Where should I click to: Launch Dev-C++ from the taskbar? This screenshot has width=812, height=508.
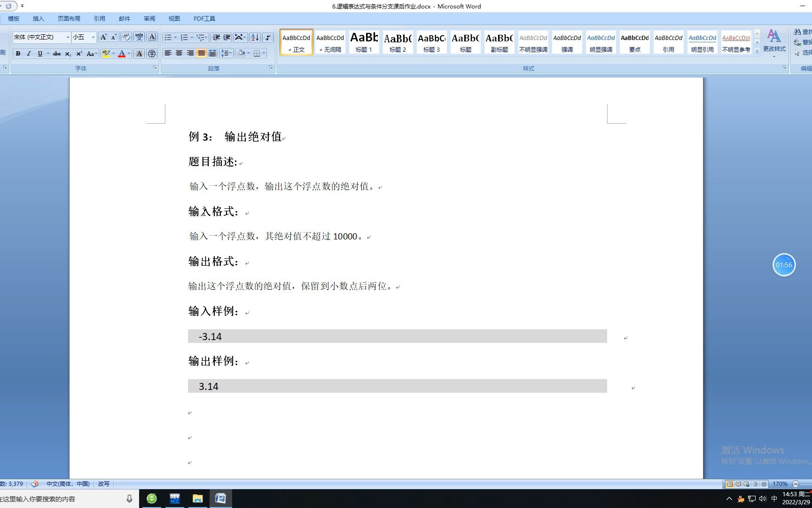(x=174, y=498)
